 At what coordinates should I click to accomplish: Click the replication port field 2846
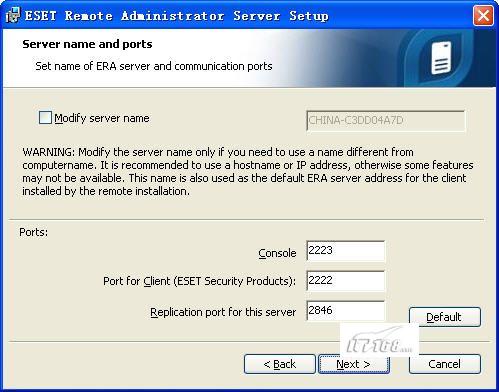coord(345,311)
